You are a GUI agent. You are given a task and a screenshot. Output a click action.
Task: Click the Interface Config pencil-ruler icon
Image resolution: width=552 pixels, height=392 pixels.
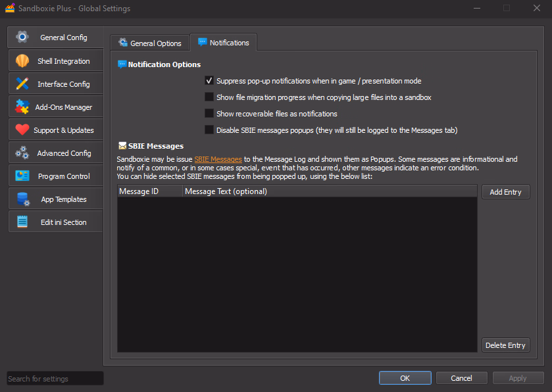pyautogui.click(x=22, y=84)
